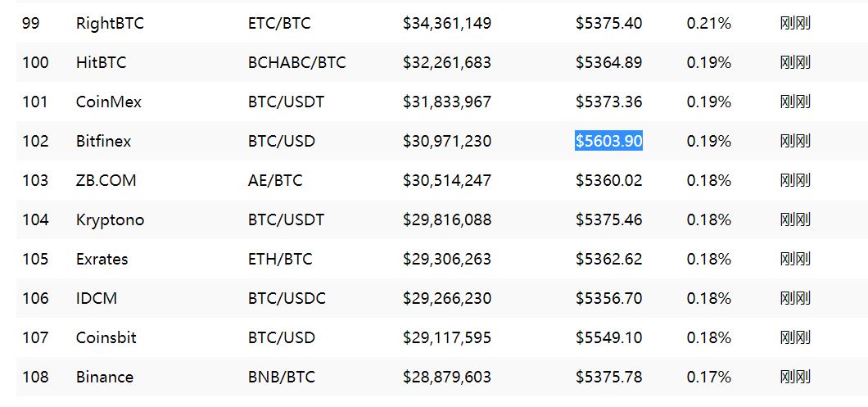Click the highlighted $5603.90 price
Image resolution: width=868 pixels, height=407 pixels.
coord(608,141)
